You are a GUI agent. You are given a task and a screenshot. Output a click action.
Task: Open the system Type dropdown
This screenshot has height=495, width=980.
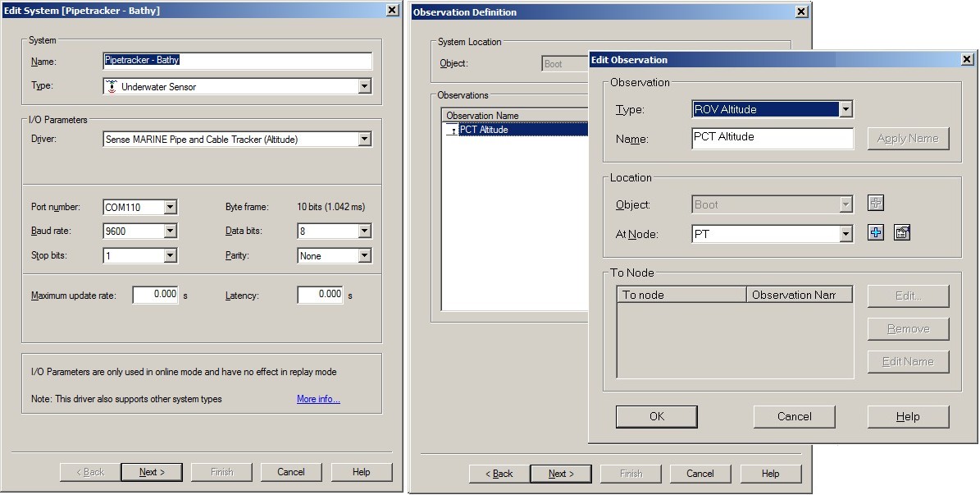[364, 86]
